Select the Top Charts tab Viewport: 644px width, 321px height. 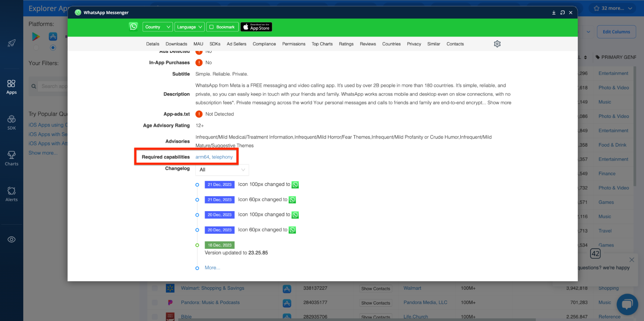322,44
